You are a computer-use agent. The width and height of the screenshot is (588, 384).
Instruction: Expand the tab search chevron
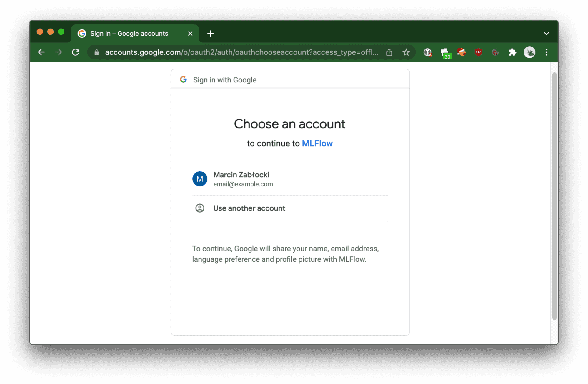tap(547, 34)
